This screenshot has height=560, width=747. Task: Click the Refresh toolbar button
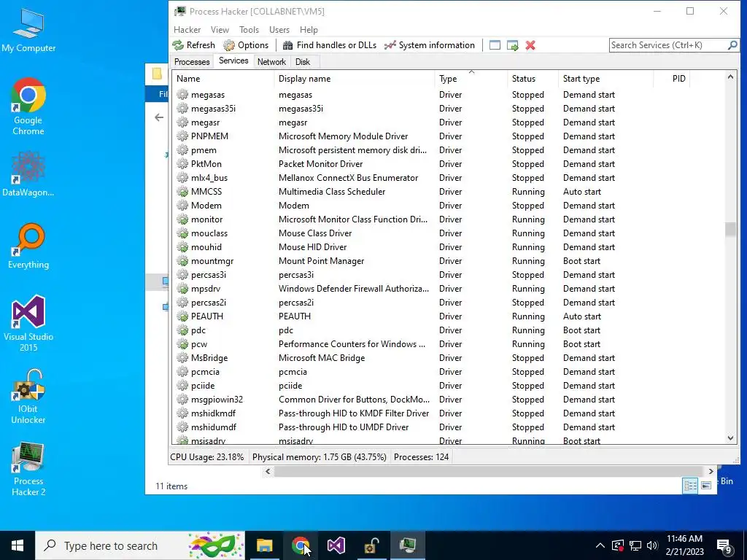coord(194,45)
